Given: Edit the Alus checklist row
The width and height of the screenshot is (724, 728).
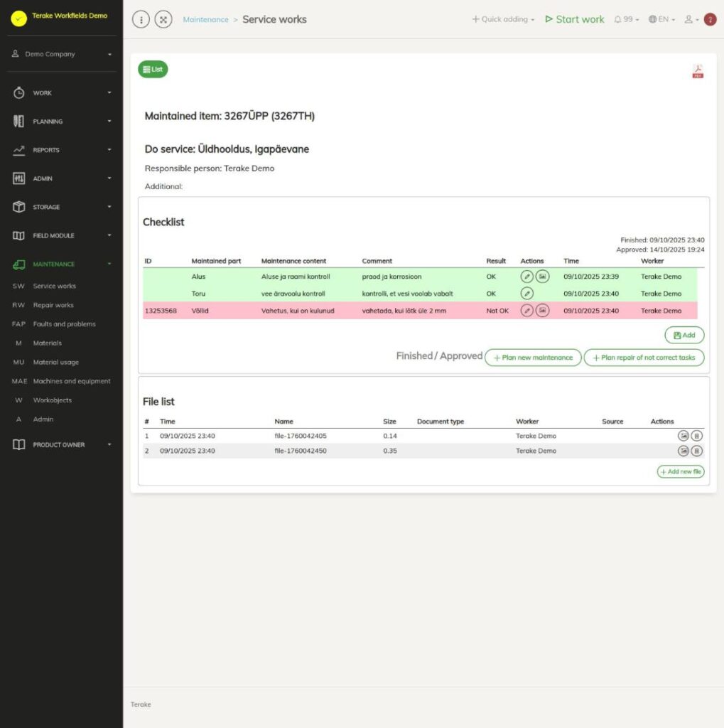Looking at the screenshot, I should point(526,277).
